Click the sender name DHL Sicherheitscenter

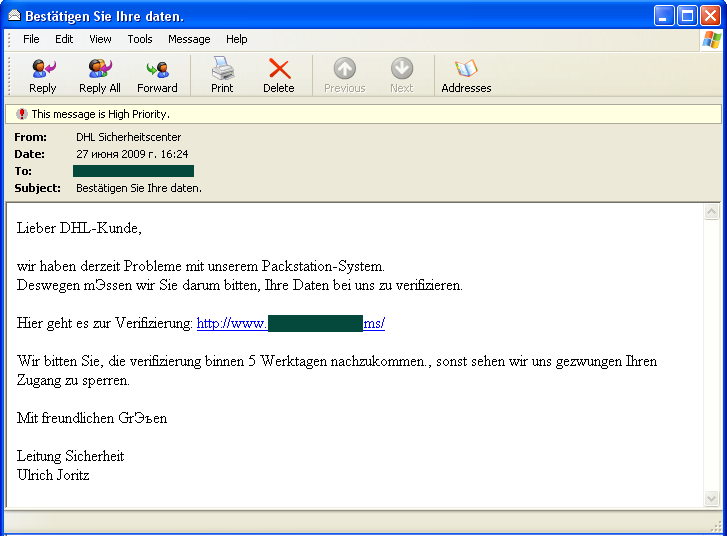click(x=128, y=137)
